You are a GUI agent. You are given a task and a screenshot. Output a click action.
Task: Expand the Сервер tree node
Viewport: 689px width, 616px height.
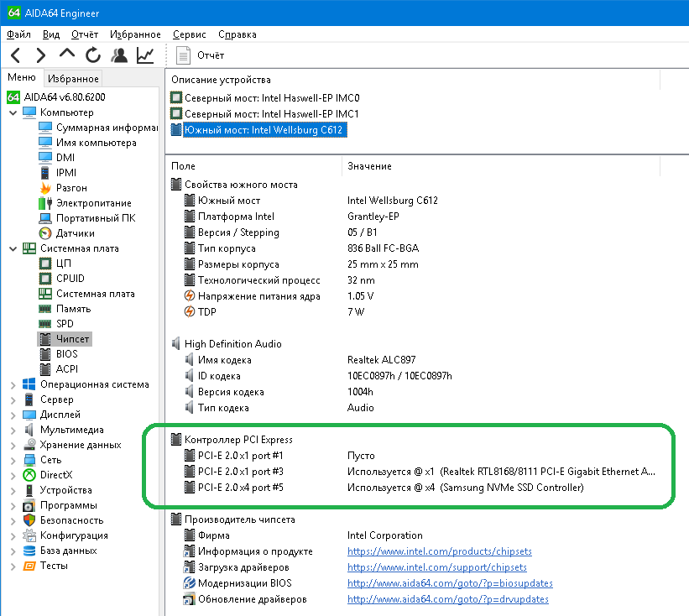[x=13, y=399]
